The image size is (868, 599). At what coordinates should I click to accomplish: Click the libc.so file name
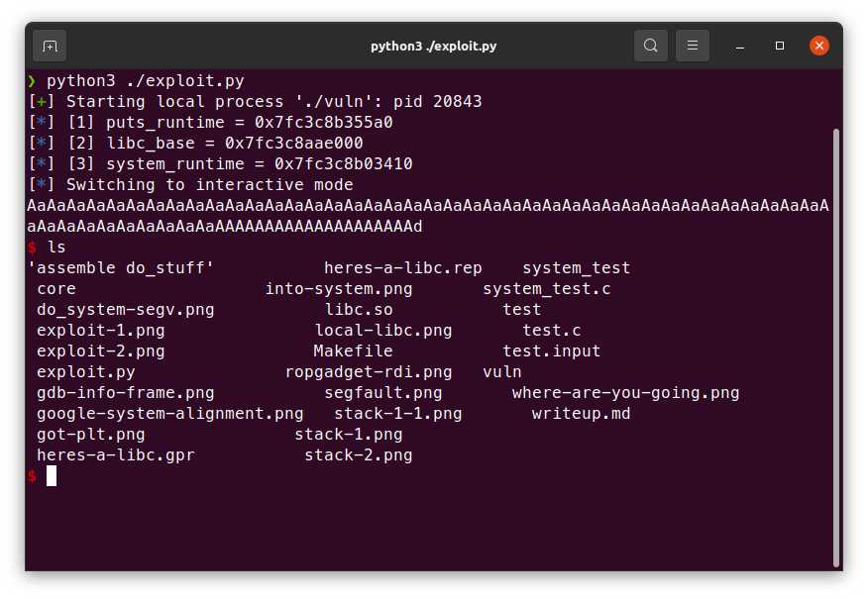[359, 310]
